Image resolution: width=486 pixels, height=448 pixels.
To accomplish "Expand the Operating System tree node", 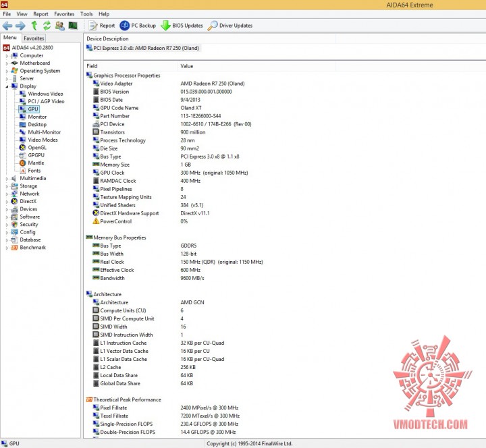I will tap(7, 71).
